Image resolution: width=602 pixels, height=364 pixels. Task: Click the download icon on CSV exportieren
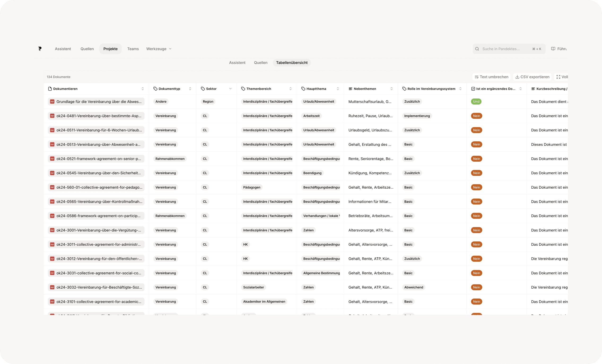[517, 77]
